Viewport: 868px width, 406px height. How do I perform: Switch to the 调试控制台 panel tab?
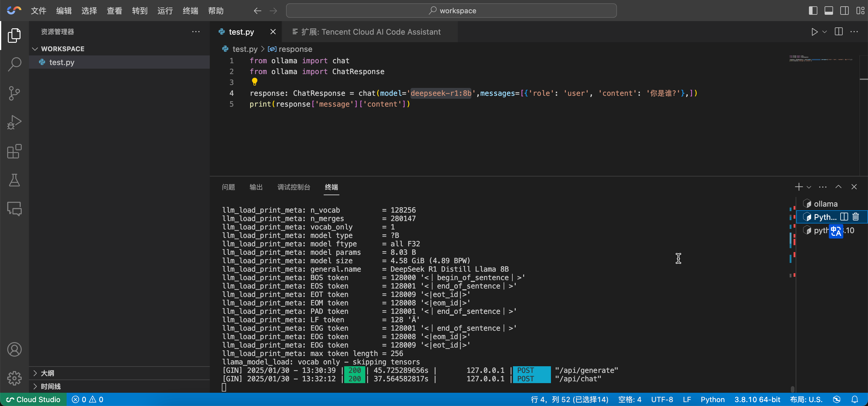(294, 187)
